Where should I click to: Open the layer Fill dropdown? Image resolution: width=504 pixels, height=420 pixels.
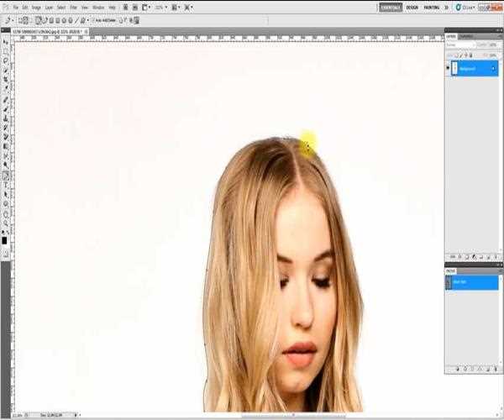click(493, 55)
